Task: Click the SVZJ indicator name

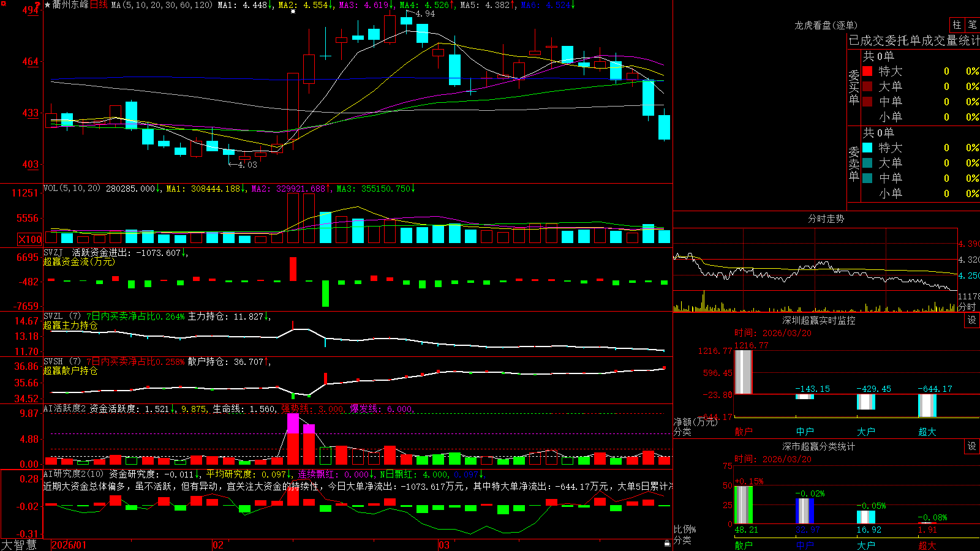Action: pos(53,252)
